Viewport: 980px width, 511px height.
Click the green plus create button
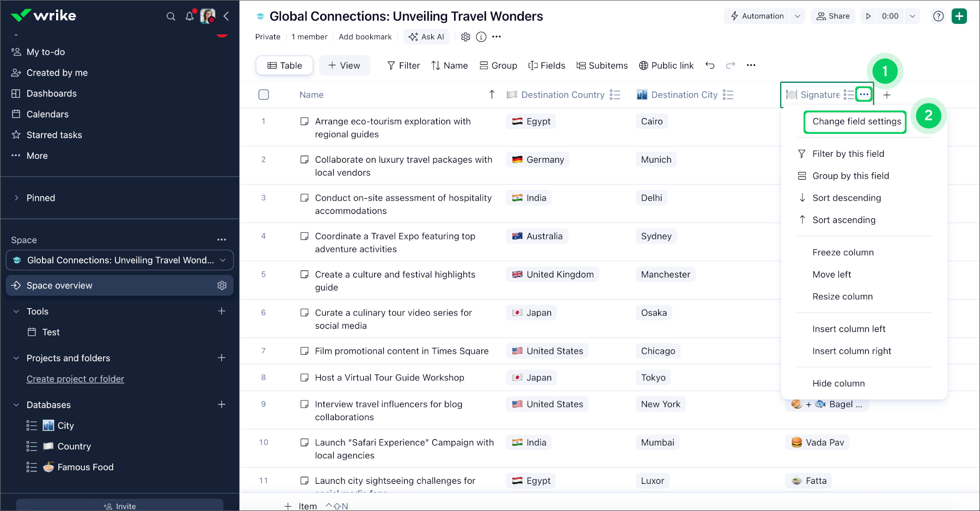[x=959, y=16]
